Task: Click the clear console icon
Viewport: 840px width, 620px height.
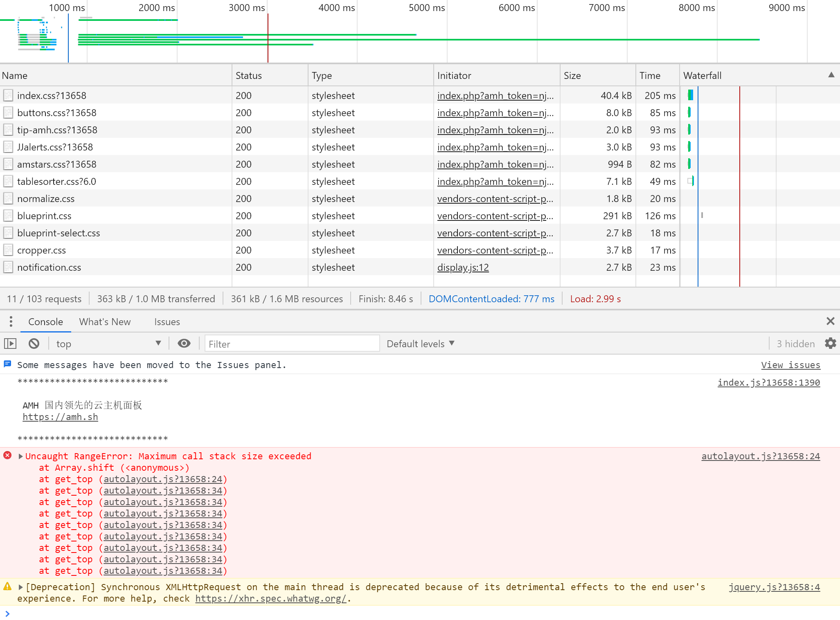Action: 34,344
